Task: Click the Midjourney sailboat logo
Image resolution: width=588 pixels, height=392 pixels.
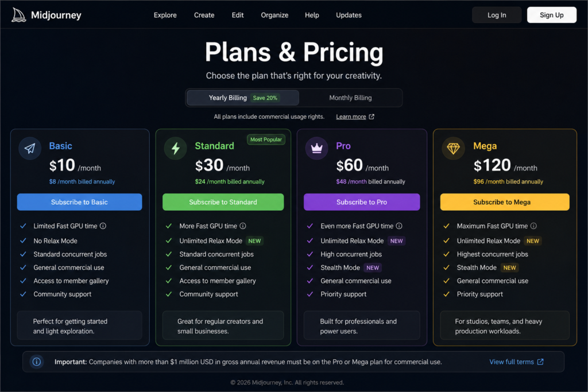Action: pyautogui.click(x=18, y=15)
